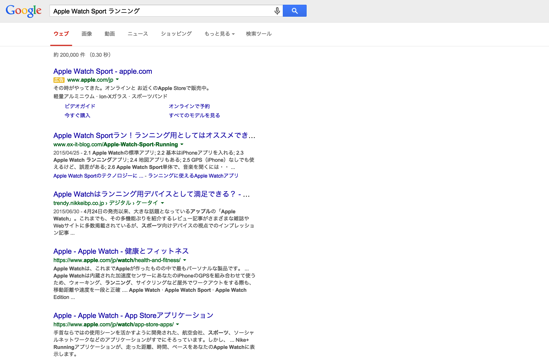Screen dimensions: 549x360
Task: Expand arrow next to ex-it-blog.com URL
Action: [182, 144]
